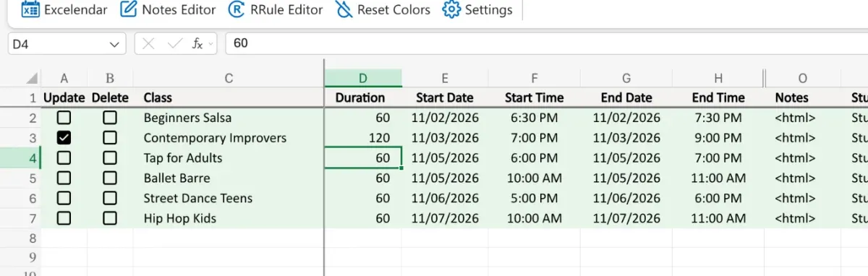This screenshot has width=868, height=276.
Task: Tick Update checkbox for Beginners Salsa
Action: click(64, 118)
